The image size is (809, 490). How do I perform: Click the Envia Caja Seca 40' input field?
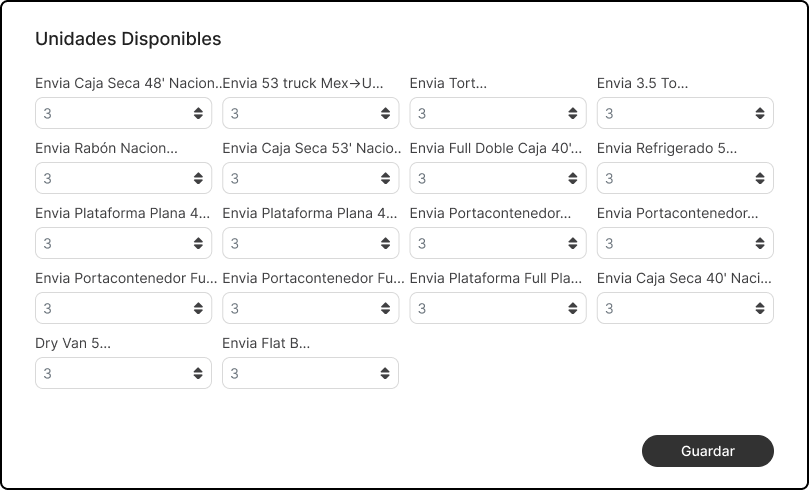click(x=673, y=309)
